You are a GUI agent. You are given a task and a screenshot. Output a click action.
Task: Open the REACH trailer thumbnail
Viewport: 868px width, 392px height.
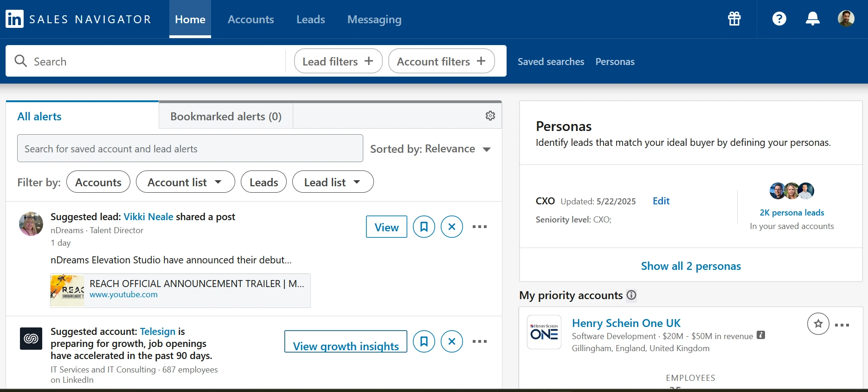pos(67,291)
